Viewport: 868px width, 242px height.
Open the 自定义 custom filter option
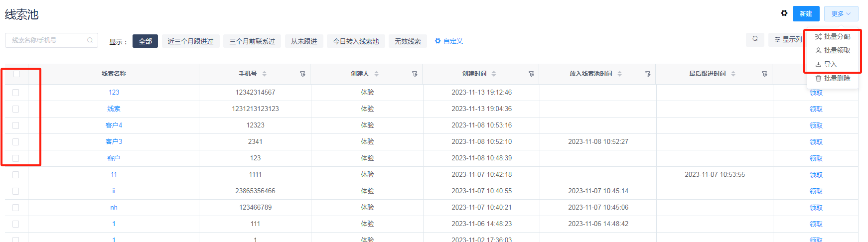pos(449,41)
